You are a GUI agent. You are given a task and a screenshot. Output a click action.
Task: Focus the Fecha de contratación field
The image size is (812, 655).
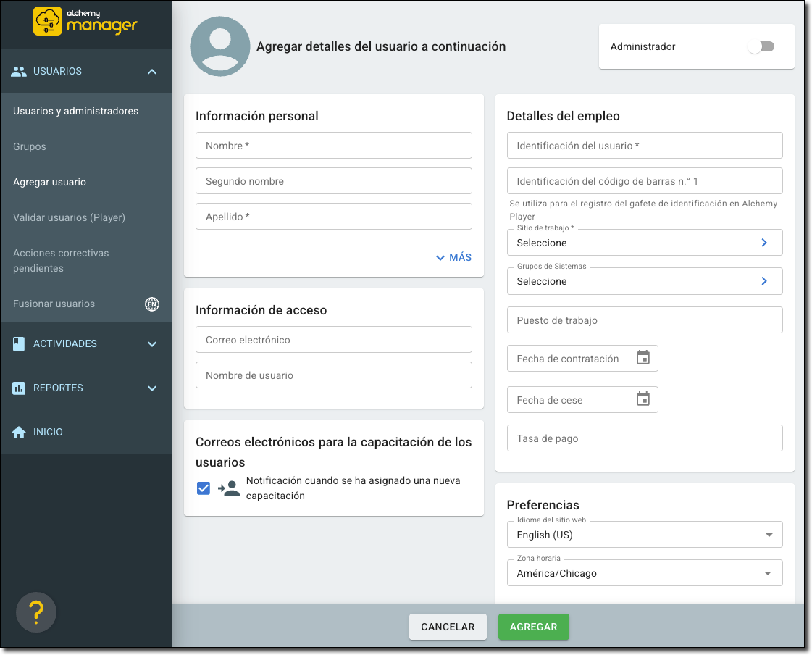tap(582, 358)
